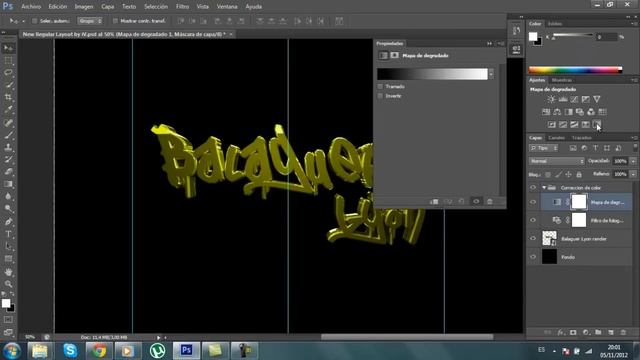The image size is (640, 360).
Task: Select the Zoom tool in the toolbox
Action: [x=8, y=284]
